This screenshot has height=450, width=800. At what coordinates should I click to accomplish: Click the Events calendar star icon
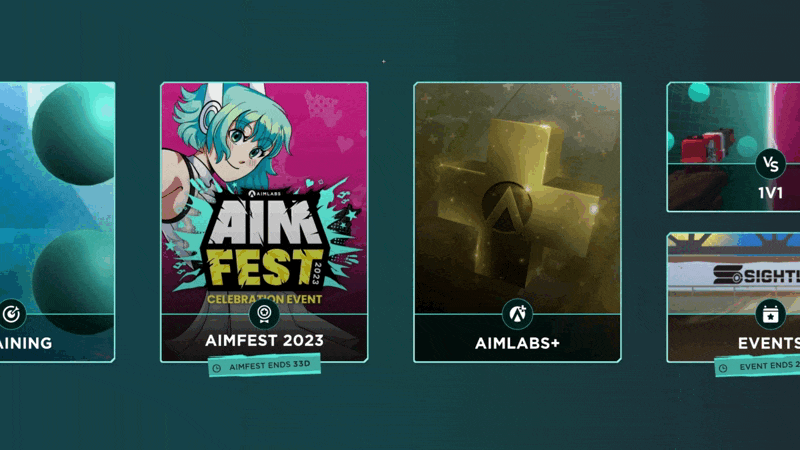tap(770, 315)
